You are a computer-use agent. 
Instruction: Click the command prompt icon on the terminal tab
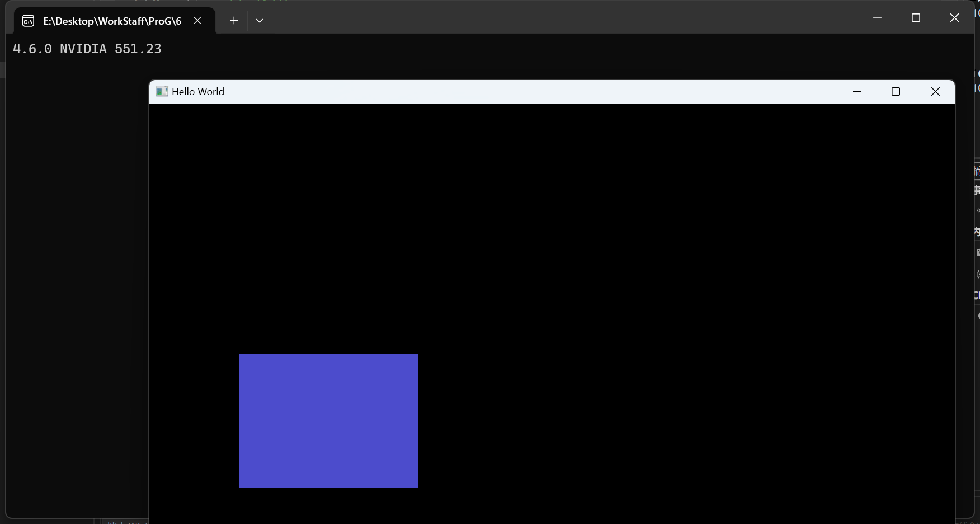point(27,21)
